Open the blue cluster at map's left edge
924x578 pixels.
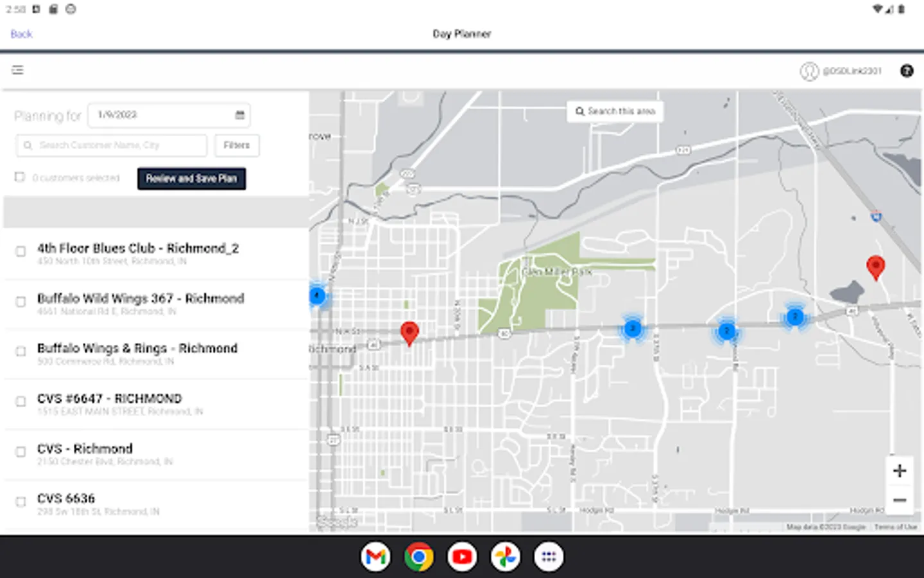click(317, 295)
